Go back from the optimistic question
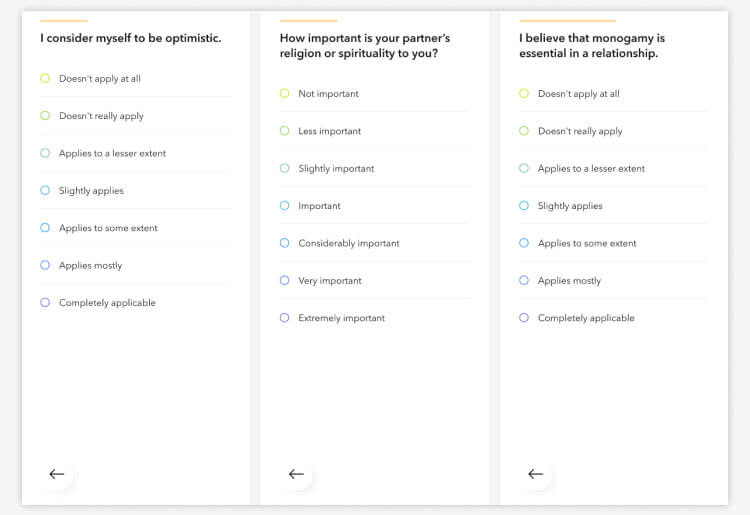Viewport: 750px width, 515px height. click(x=57, y=474)
